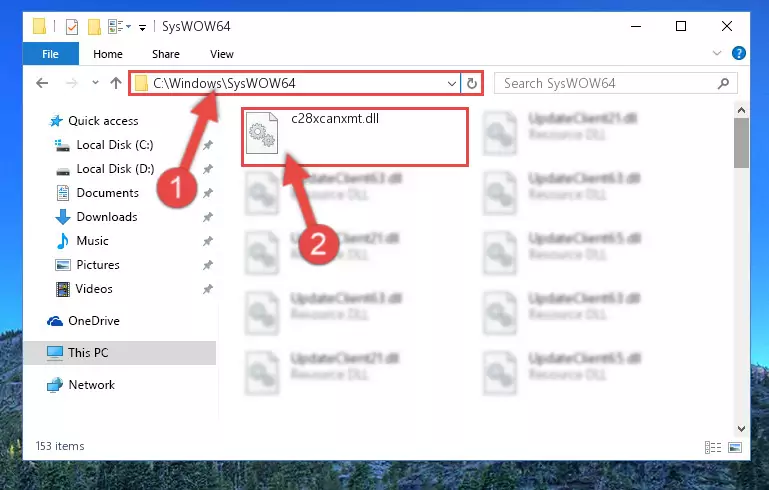The image size is (769, 490).
Task: Click the pin icon beside Local Disk (C:)
Action: [208, 145]
